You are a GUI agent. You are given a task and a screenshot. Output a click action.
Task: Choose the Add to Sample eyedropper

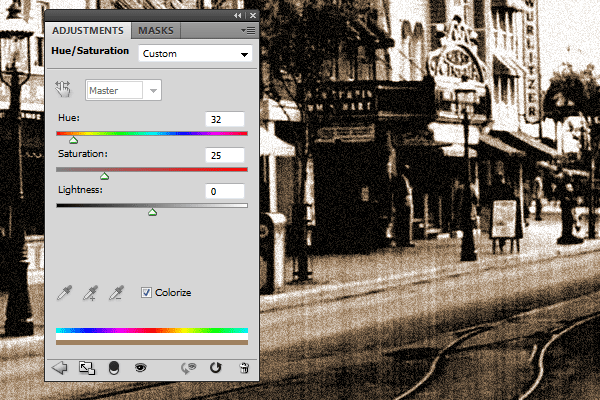coord(90,293)
